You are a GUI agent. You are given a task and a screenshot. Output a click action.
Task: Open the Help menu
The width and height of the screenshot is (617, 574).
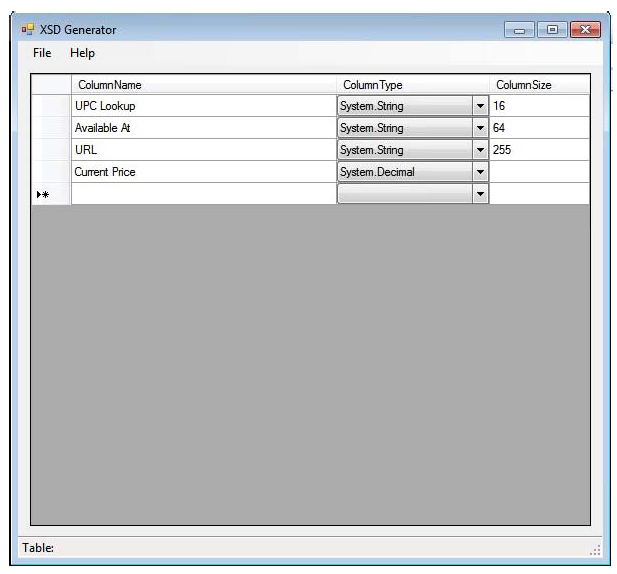point(82,53)
